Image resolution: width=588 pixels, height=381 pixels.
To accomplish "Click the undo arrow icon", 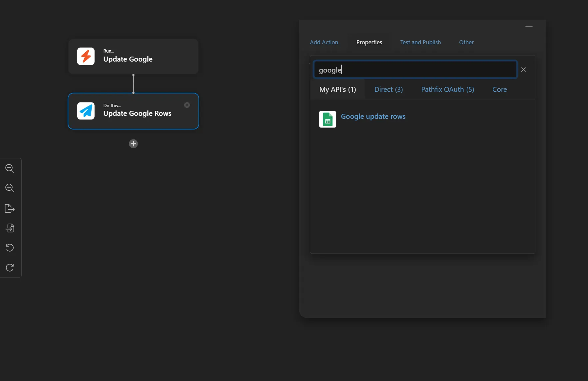I will 10,248.
